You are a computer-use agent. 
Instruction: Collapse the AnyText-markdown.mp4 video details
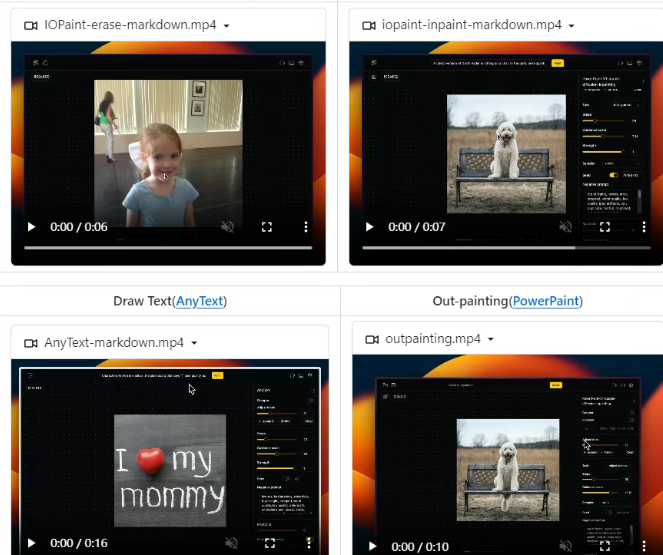click(194, 343)
